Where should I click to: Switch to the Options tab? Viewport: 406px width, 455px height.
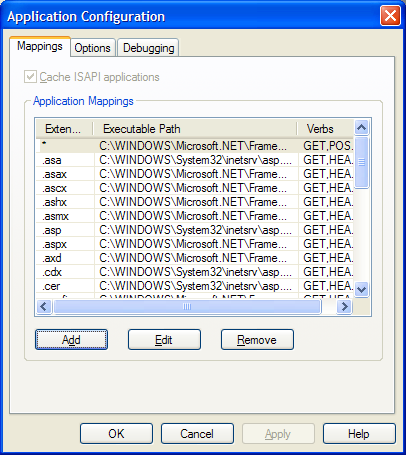[x=92, y=48]
